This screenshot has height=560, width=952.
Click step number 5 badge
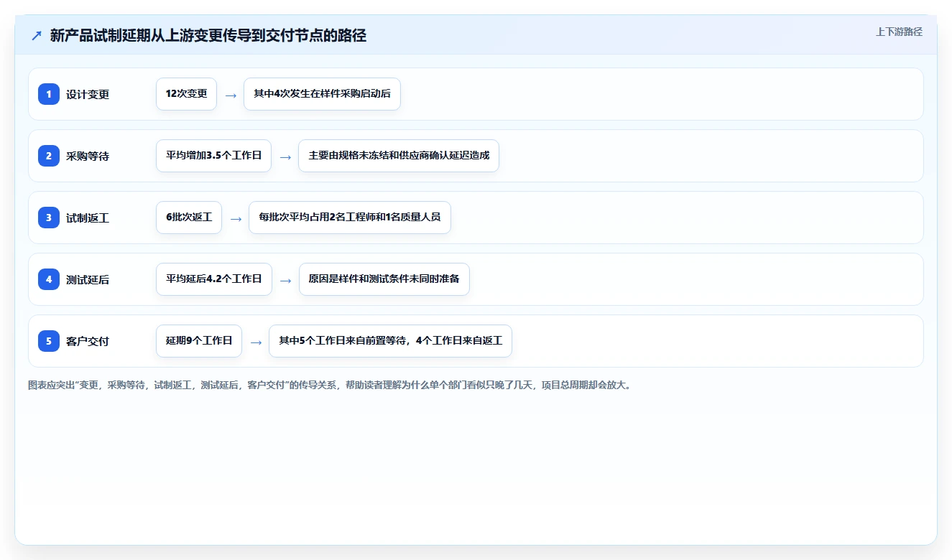[49, 341]
